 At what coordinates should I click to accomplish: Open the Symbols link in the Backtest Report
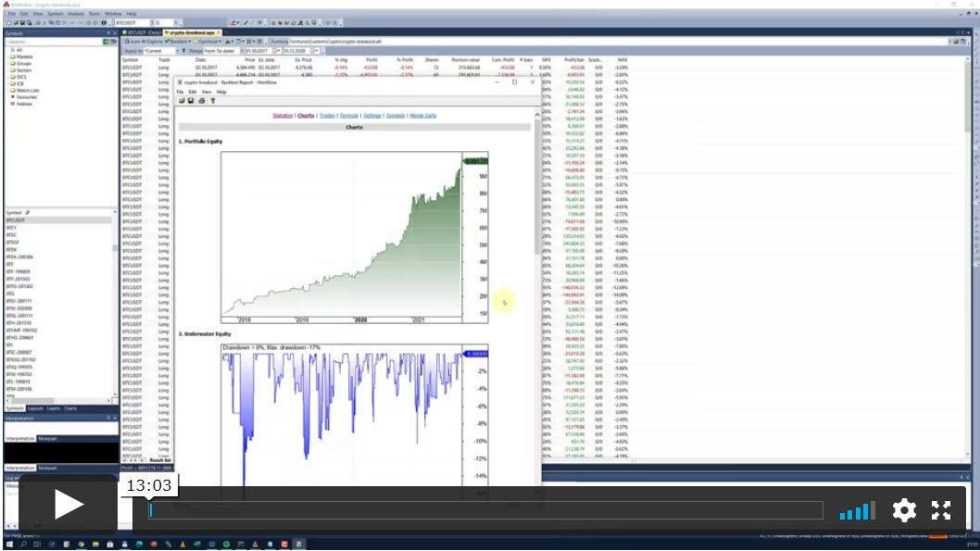tap(396, 116)
